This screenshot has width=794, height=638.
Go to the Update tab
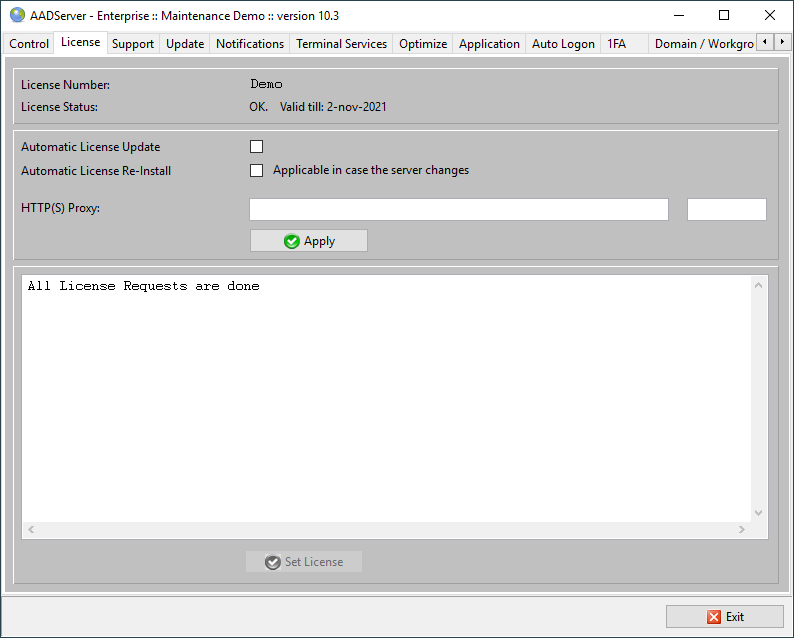point(185,44)
